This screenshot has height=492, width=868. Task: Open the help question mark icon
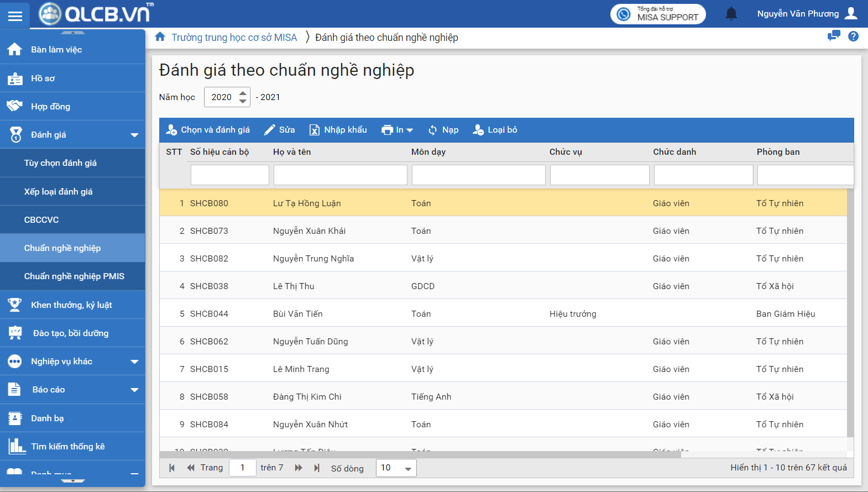tap(853, 36)
